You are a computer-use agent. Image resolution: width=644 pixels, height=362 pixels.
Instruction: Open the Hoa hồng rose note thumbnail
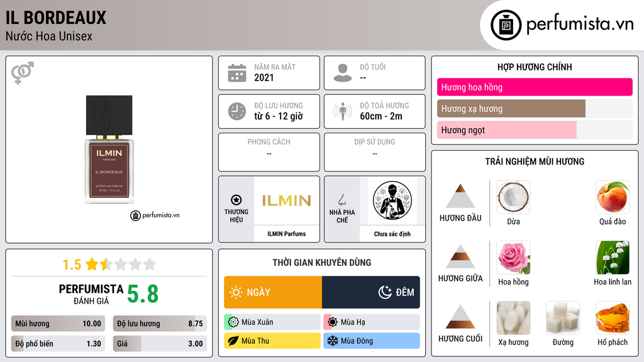513,258
